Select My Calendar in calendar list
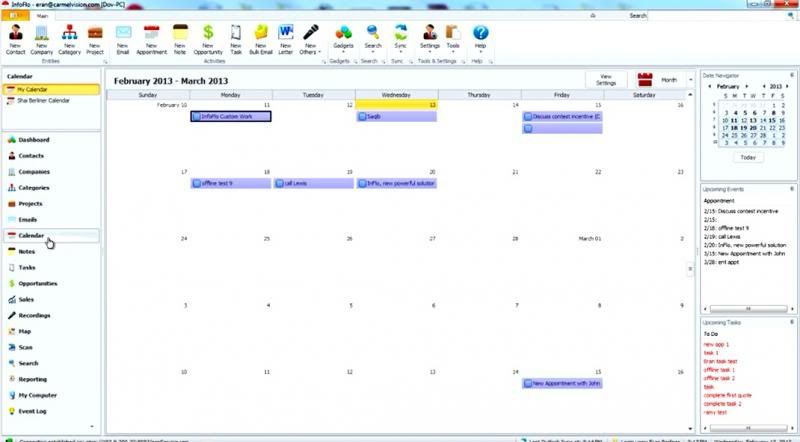800x442 pixels. tap(51, 89)
